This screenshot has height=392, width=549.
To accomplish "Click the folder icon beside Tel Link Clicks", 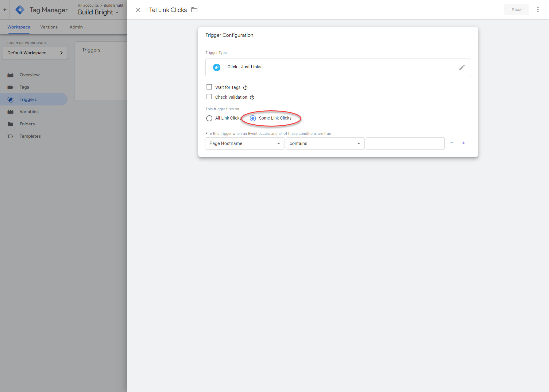I will (194, 10).
